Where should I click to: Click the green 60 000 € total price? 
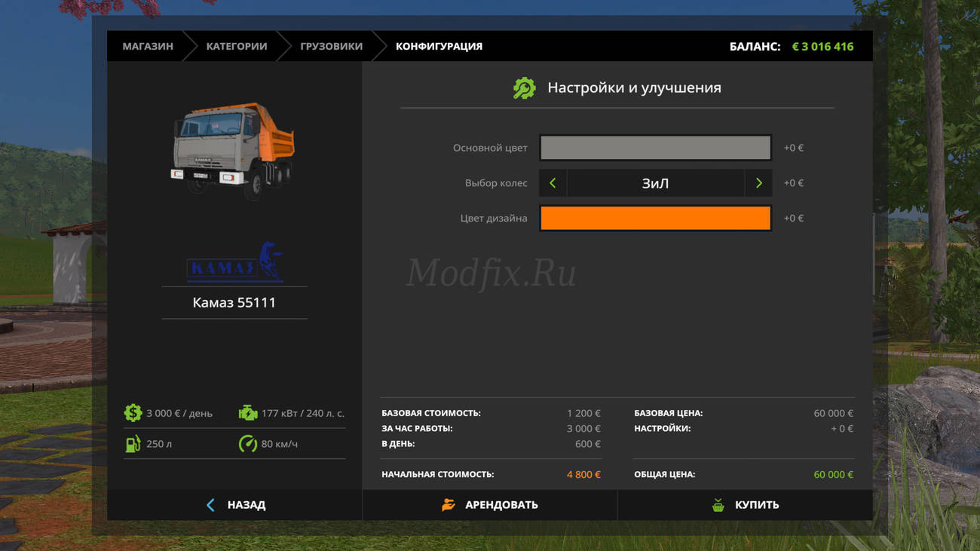[834, 475]
